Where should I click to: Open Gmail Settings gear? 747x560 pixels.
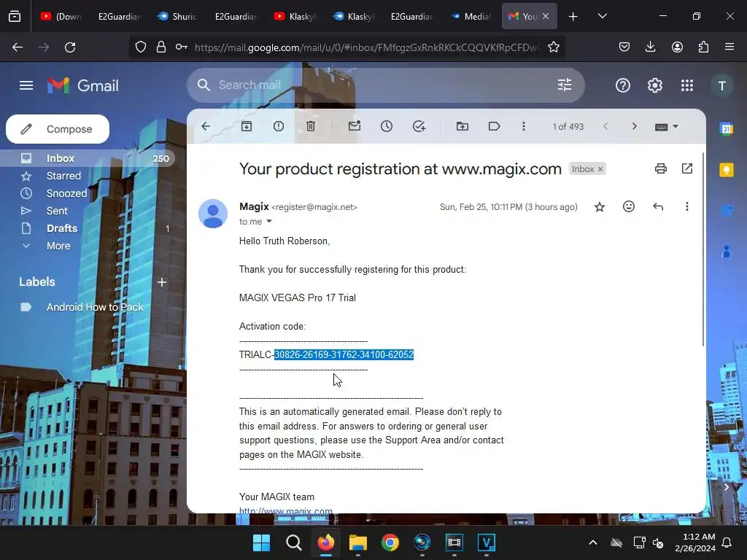(654, 86)
